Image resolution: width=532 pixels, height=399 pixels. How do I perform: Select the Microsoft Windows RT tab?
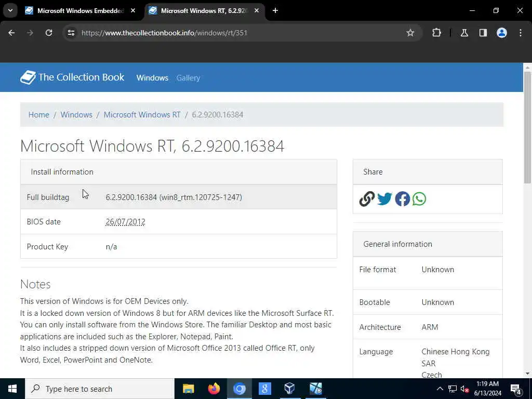click(204, 11)
